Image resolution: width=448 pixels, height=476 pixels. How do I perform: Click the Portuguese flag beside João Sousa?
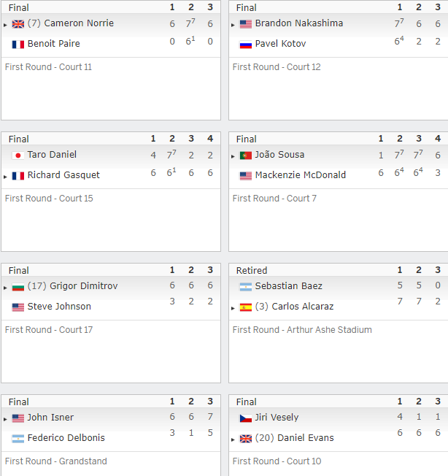(x=246, y=156)
